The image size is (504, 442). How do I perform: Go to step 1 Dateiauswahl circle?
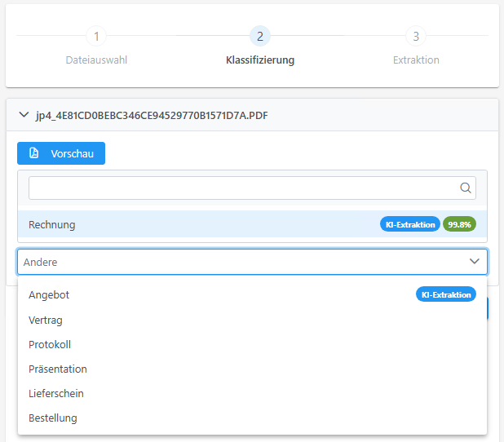coord(96,36)
